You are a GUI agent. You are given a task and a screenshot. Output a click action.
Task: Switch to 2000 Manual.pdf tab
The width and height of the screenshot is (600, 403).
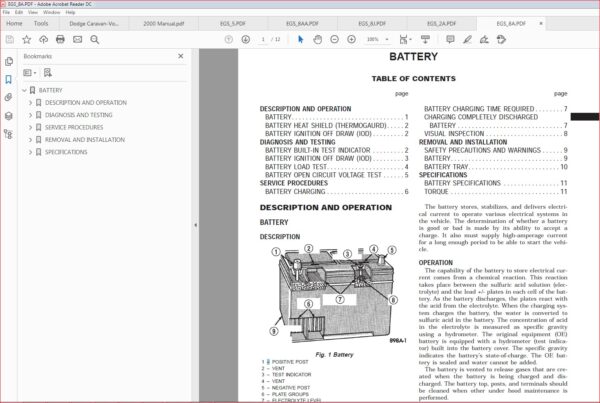click(164, 24)
